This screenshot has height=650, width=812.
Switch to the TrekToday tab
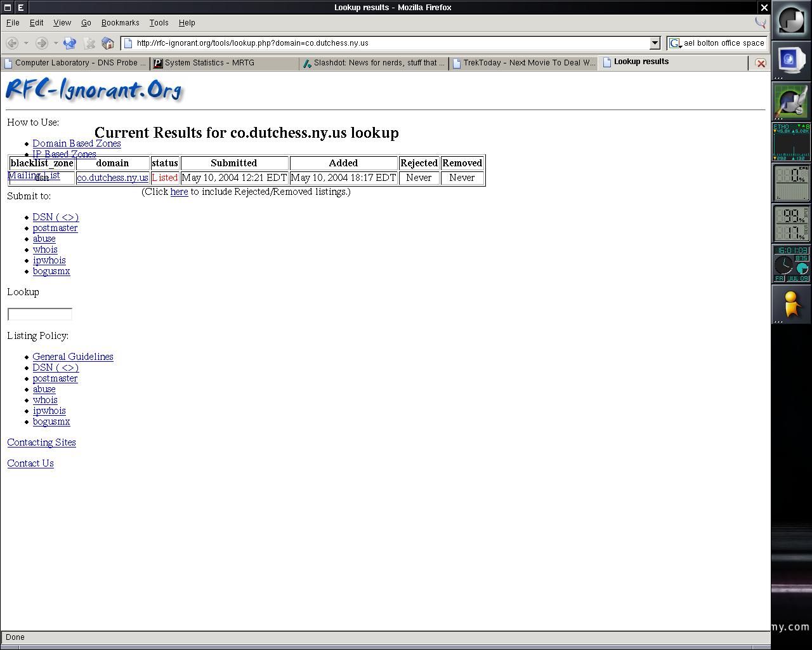tap(523, 63)
